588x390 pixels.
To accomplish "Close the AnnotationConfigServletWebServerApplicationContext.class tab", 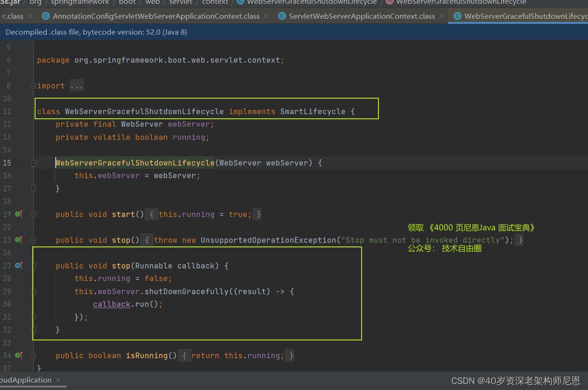I will 266,16.
